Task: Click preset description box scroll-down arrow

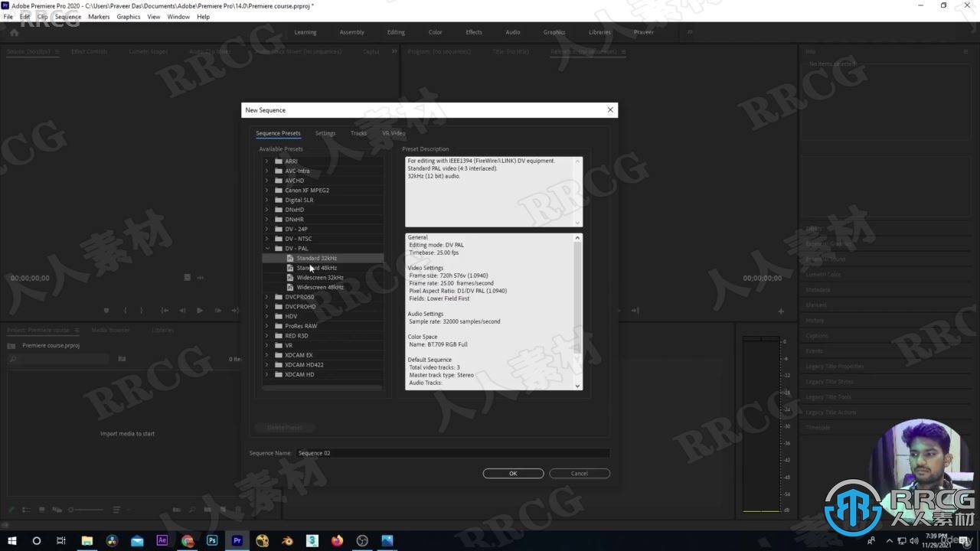Action: point(578,223)
